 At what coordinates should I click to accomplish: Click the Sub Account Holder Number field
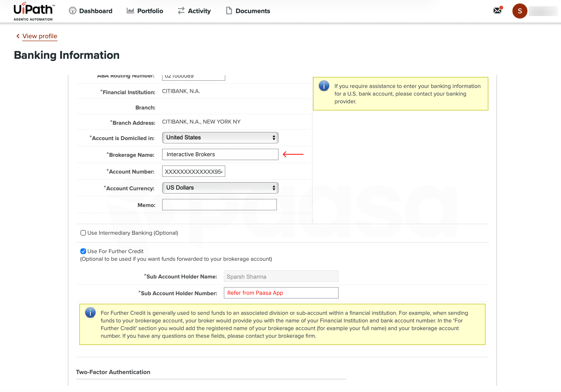[281, 293]
